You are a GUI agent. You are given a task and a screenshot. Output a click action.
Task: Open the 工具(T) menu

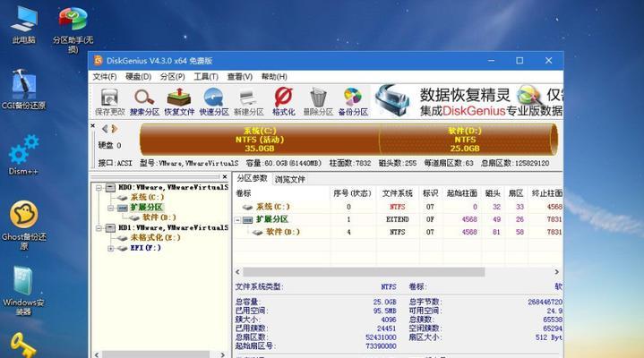click(206, 77)
